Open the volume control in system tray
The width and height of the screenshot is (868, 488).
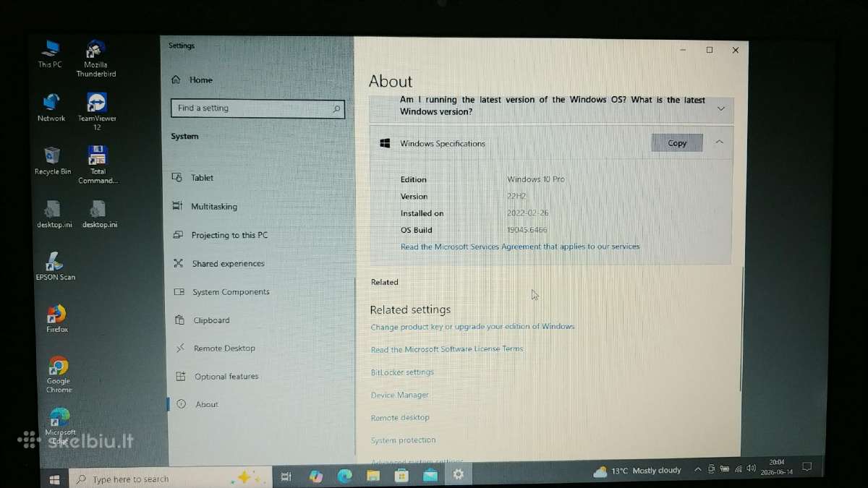click(x=751, y=468)
